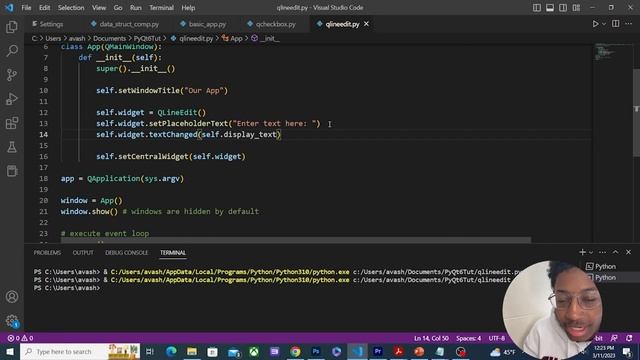640x360 pixels.
Task: Toggle the secondary side bar layout icon
Action: [563, 8]
